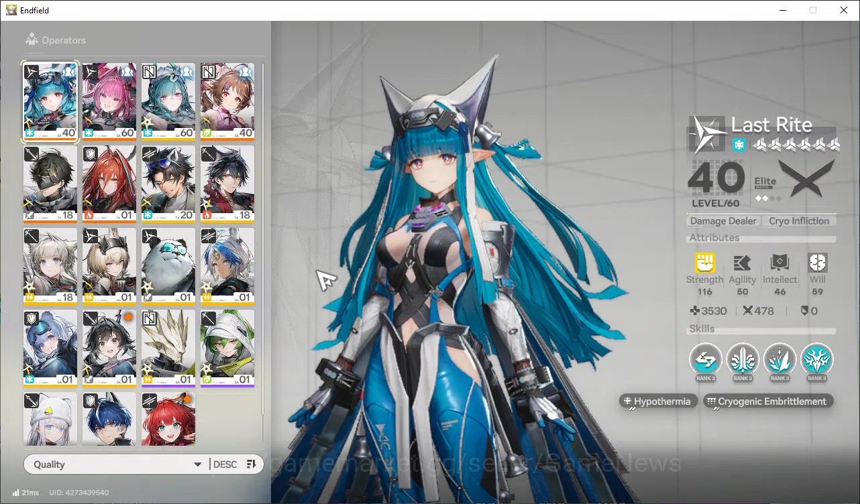860x504 pixels.
Task: Click the 21ms network latency indicator
Action: pyautogui.click(x=25, y=493)
